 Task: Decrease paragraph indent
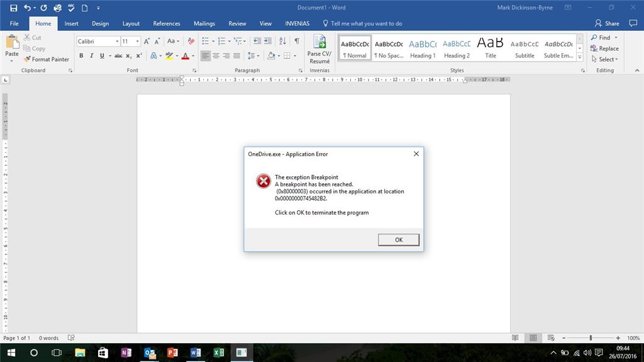click(x=257, y=41)
